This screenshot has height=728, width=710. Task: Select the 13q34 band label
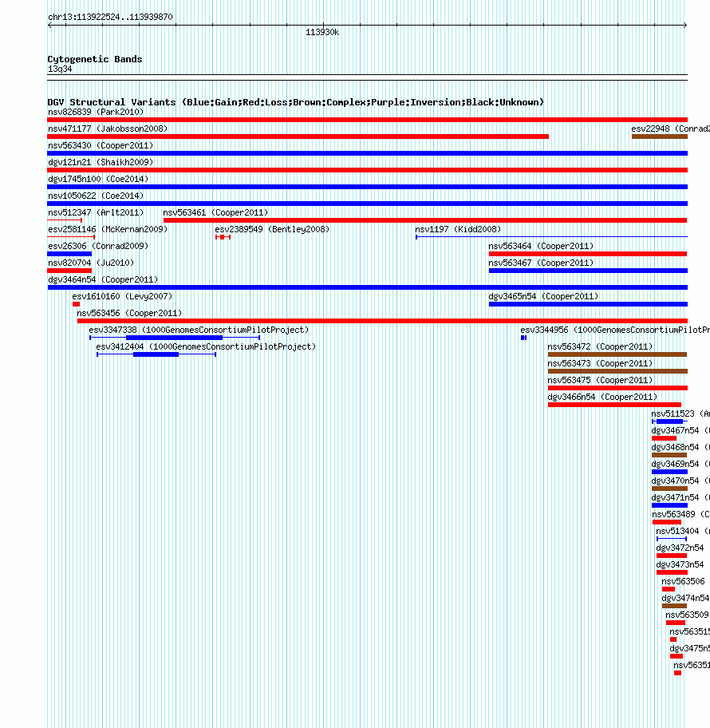(60, 69)
